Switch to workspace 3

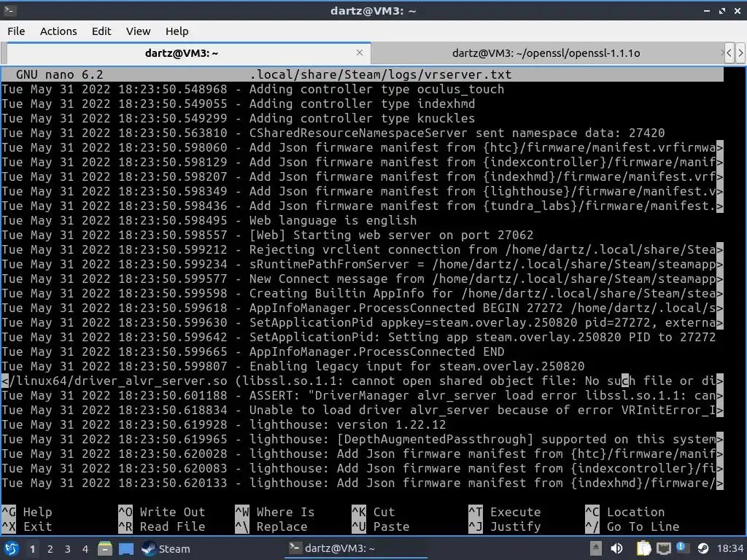point(67,549)
